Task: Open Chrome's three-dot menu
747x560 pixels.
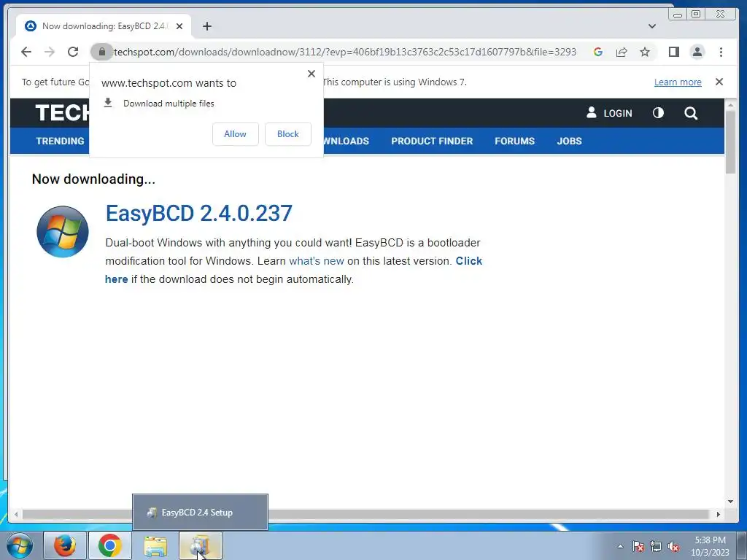Action: [x=721, y=52]
